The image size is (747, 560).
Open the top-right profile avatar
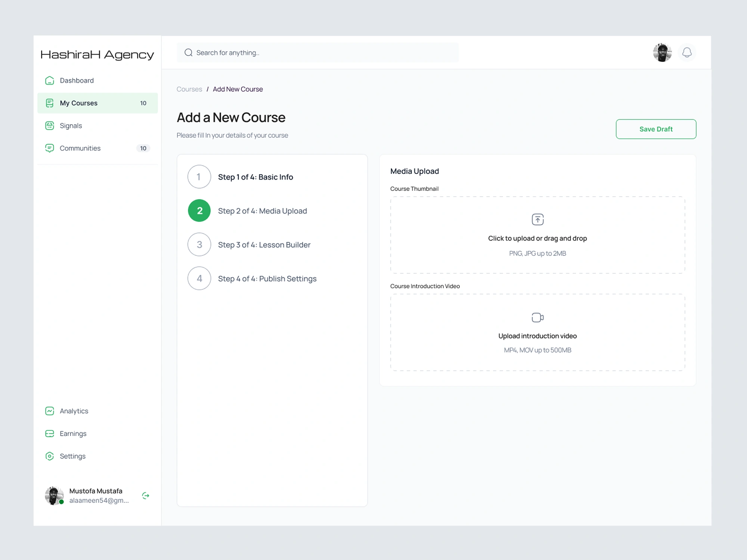[662, 53]
